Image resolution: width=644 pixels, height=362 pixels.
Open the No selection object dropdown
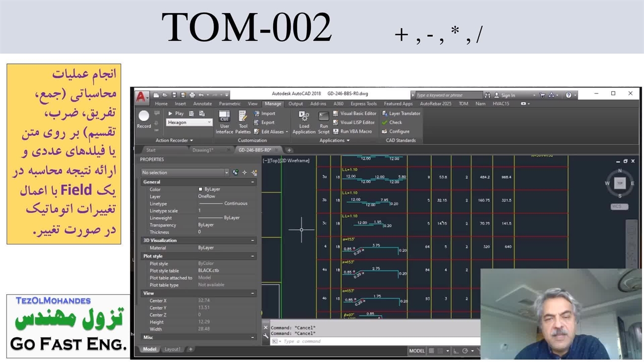(x=226, y=172)
